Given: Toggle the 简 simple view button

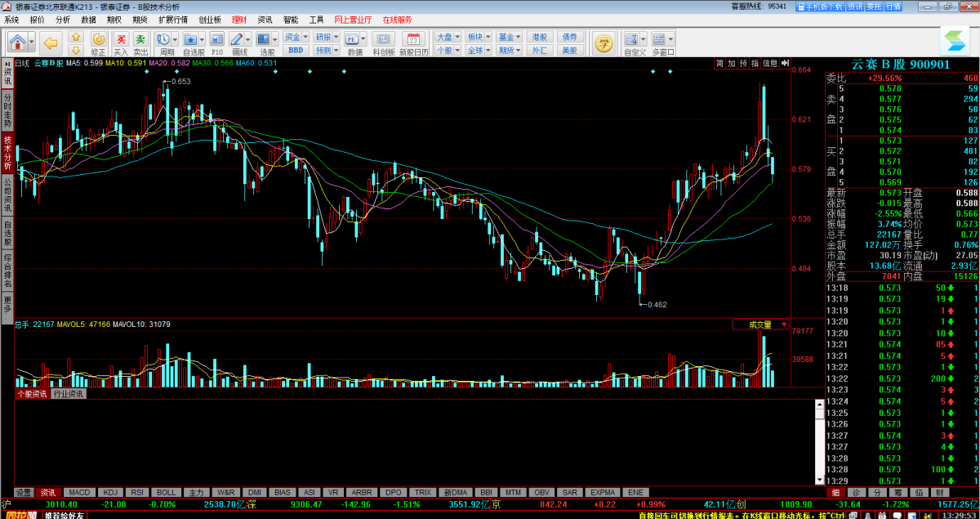Looking at the screenshot, I should (x=719, y=63).
